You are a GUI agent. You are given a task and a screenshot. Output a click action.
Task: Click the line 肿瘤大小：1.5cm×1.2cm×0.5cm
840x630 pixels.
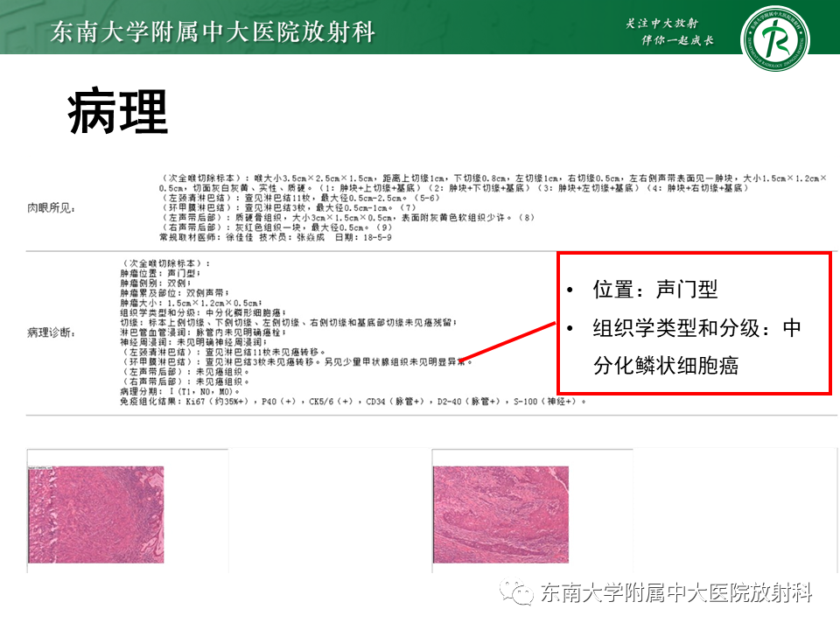(x=191, y=303)
